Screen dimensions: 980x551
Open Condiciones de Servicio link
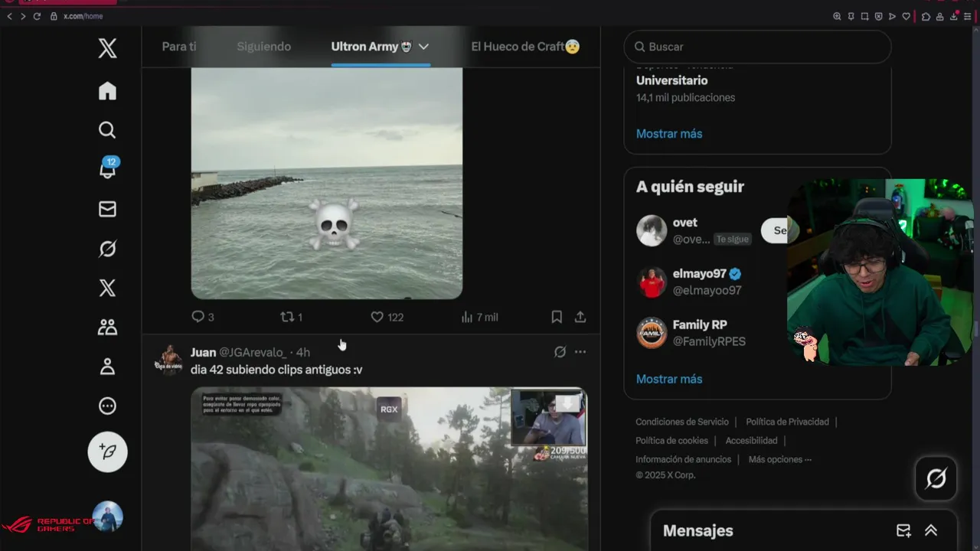tap(682, 422)
